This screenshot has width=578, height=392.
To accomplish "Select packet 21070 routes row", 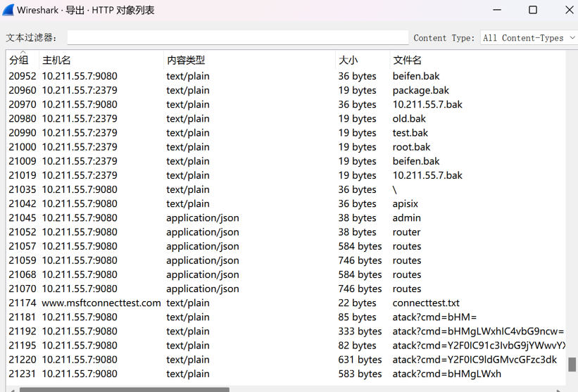I will (286, 289).
